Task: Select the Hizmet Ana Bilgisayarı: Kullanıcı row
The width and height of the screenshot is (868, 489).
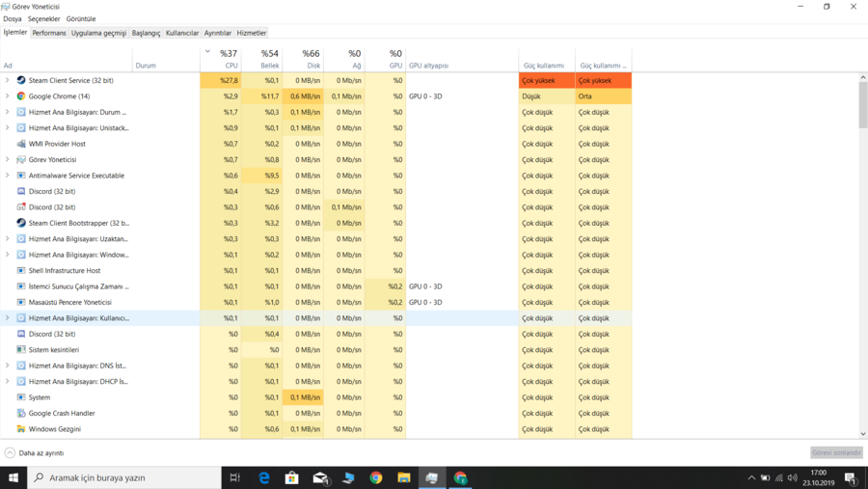Action: pyautogui.click(x=315, y=318)
